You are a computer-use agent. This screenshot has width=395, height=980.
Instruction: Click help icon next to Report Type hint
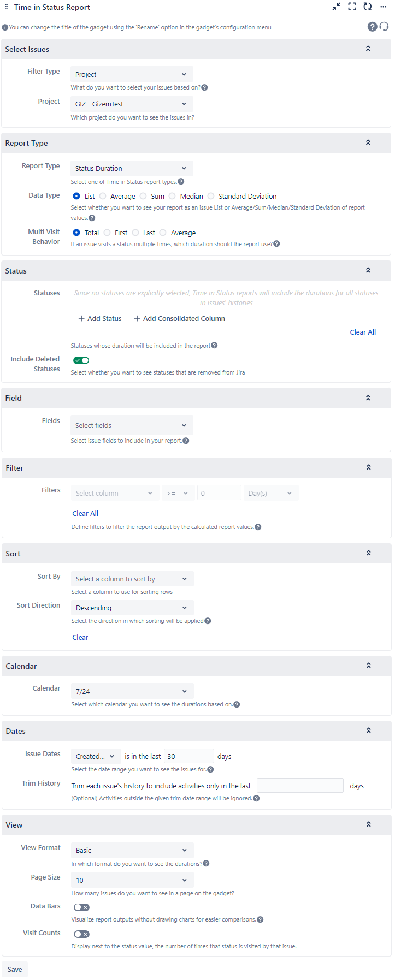pos(181,182)
